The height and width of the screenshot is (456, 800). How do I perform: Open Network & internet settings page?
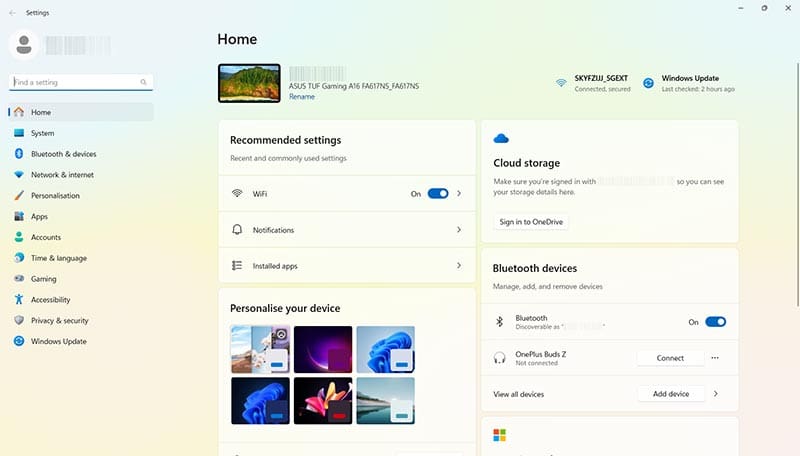[x=81, y=175]
